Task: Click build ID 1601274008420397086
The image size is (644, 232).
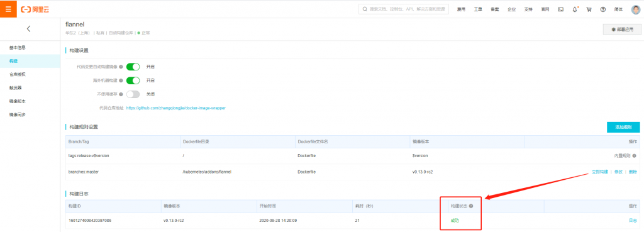Action: click(x=90, y=221)
